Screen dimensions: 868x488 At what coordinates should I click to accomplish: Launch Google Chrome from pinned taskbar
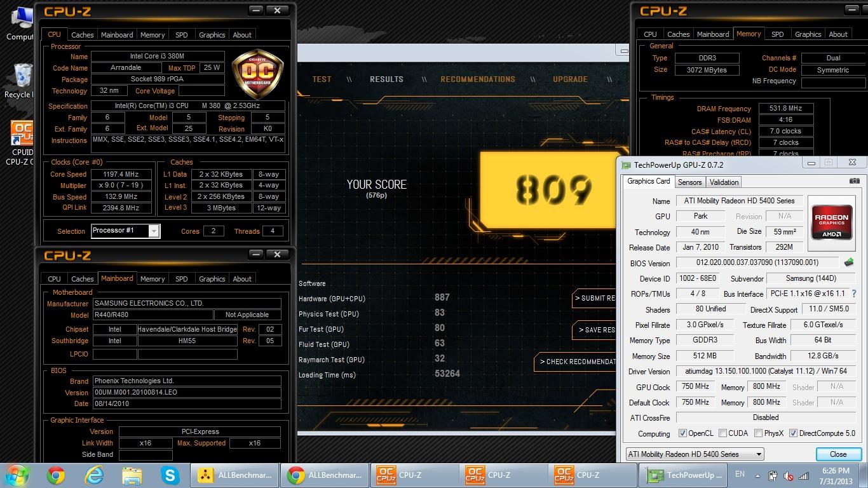(x=56, y=475)
